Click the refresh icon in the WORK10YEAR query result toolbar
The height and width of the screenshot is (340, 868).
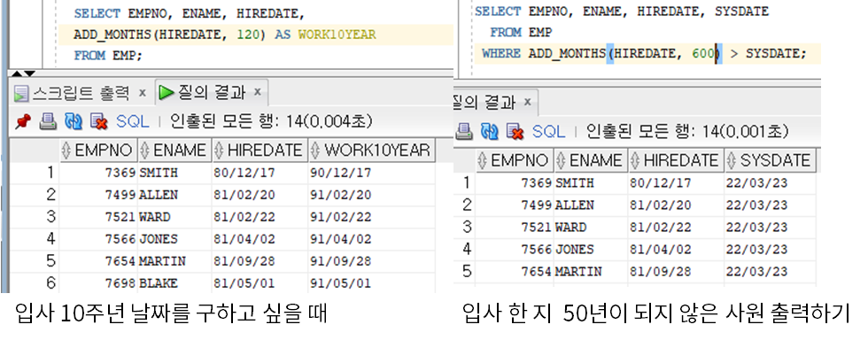pyautogui.click(x=73, y=121)
